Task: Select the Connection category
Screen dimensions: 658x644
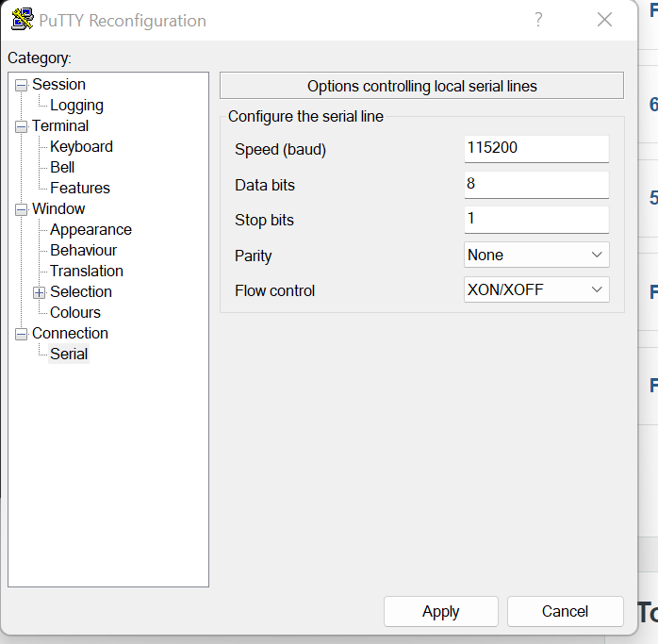Action: pyautogui.click(x=70, y=334)
